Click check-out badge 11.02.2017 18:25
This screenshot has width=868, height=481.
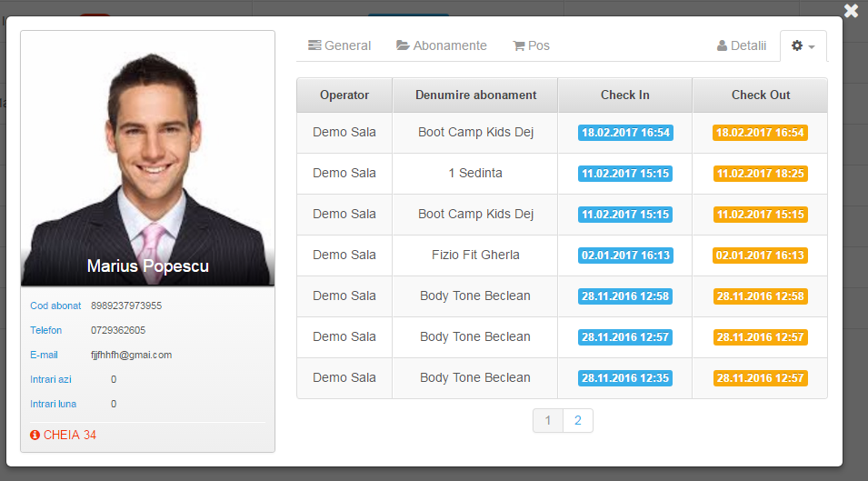[x=760, y=174]
